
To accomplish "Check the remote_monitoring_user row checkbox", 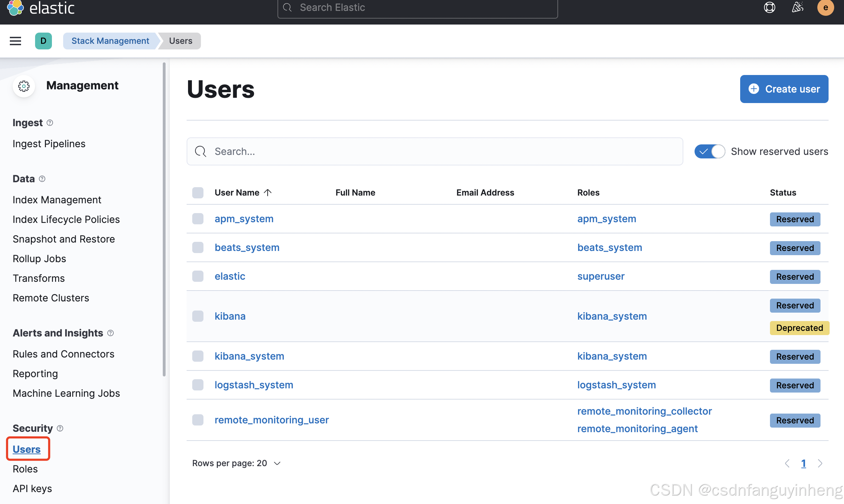I will click(198, 420).
